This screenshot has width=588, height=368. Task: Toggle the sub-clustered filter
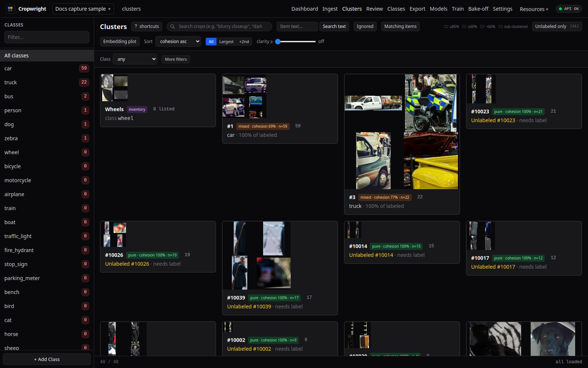(x=513, y=26)
